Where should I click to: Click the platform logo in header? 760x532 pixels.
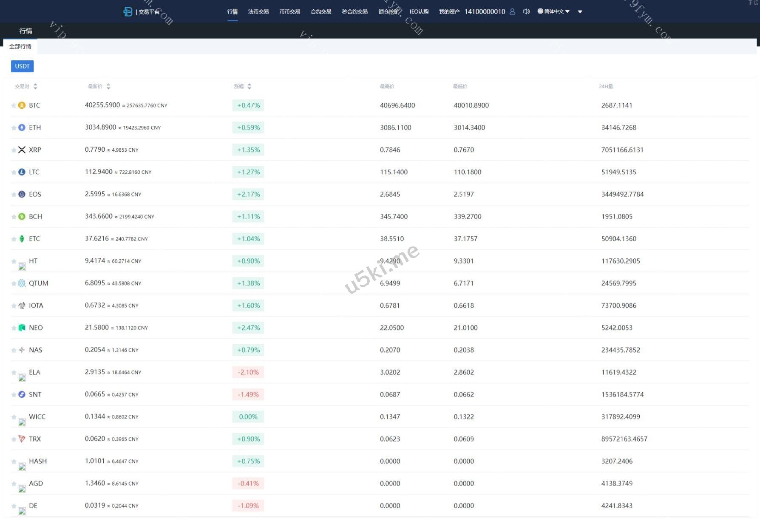click(128, 11)
